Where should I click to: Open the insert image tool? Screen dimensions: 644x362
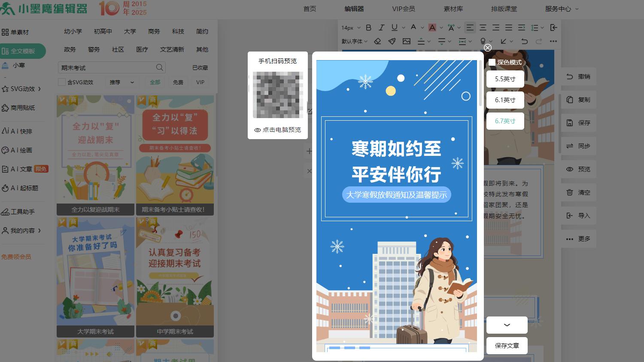(x=407, y=41)
